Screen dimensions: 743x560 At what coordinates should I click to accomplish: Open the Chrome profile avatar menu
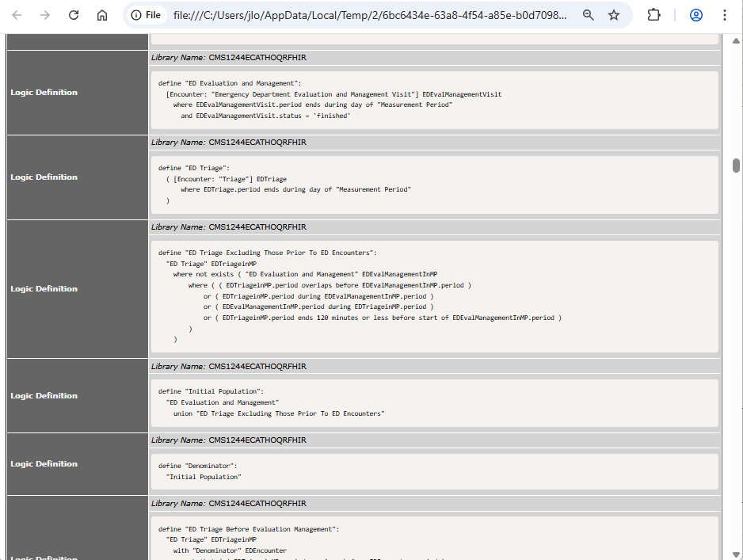tap(696, 15)
